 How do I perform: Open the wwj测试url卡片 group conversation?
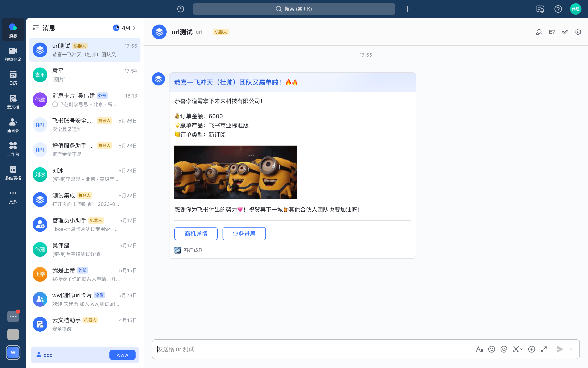coord(85,299)
